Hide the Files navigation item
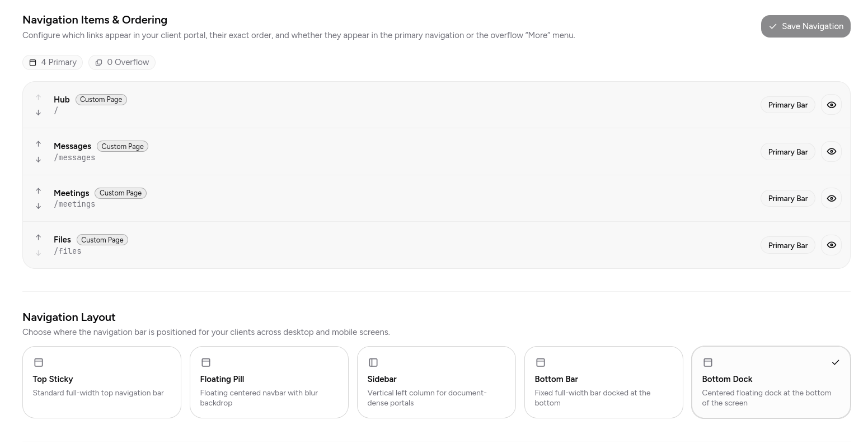This screenshot has height=443, width=868. pyautogui.click(x=831, y=245)
